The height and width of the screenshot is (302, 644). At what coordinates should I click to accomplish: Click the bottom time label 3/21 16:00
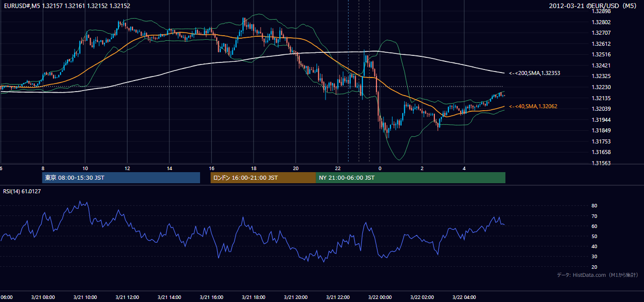[211, 297]
